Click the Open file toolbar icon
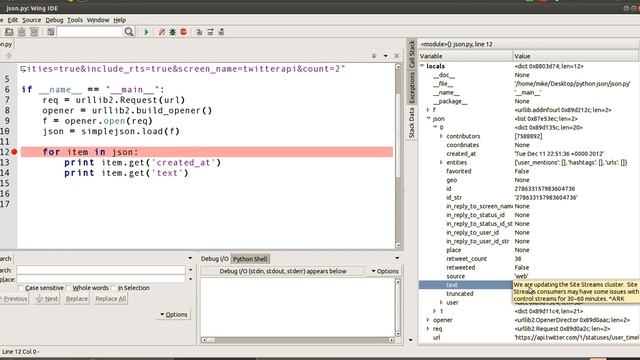The height and width of the screenshot is (360, 640). (x=9, y=32)
